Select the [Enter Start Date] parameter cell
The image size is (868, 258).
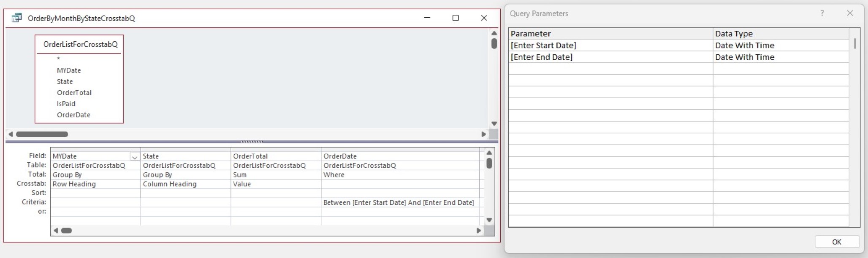coord(610,46)
